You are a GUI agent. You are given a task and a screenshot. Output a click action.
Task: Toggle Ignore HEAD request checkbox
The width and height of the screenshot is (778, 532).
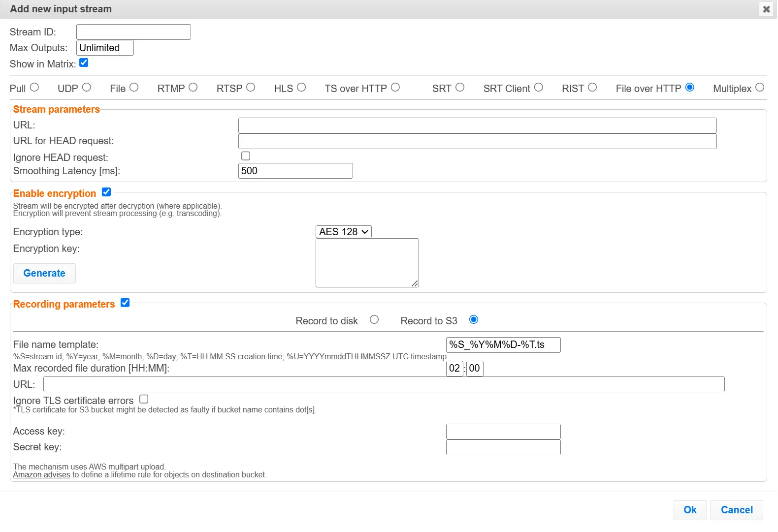tap(246, 156)
